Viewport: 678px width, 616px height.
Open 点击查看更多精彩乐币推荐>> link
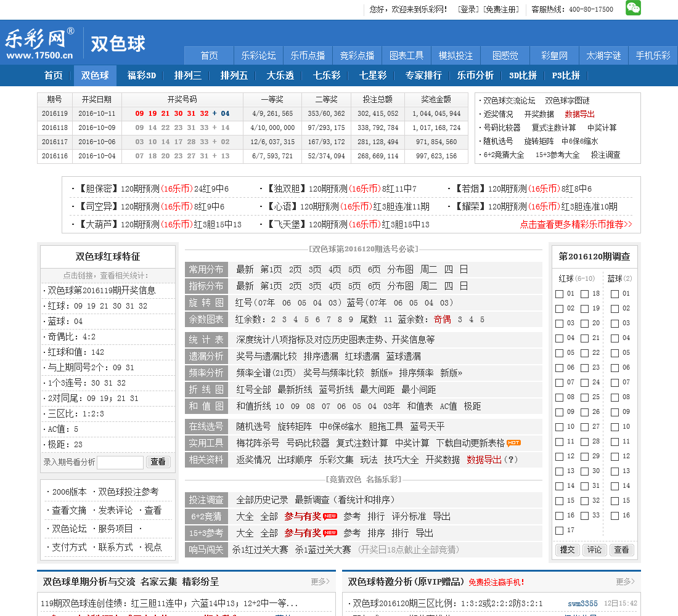tap(576, 224)
